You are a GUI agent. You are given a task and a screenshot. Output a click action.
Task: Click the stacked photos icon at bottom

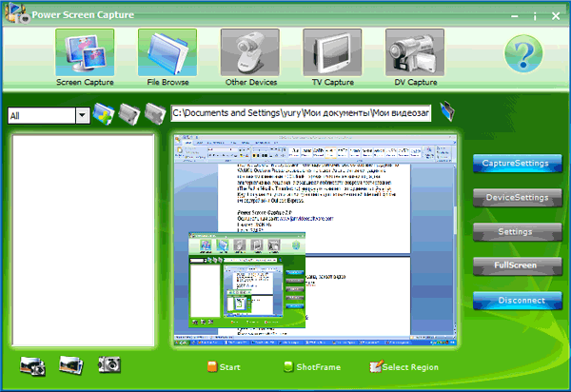(x=71, y=365)
